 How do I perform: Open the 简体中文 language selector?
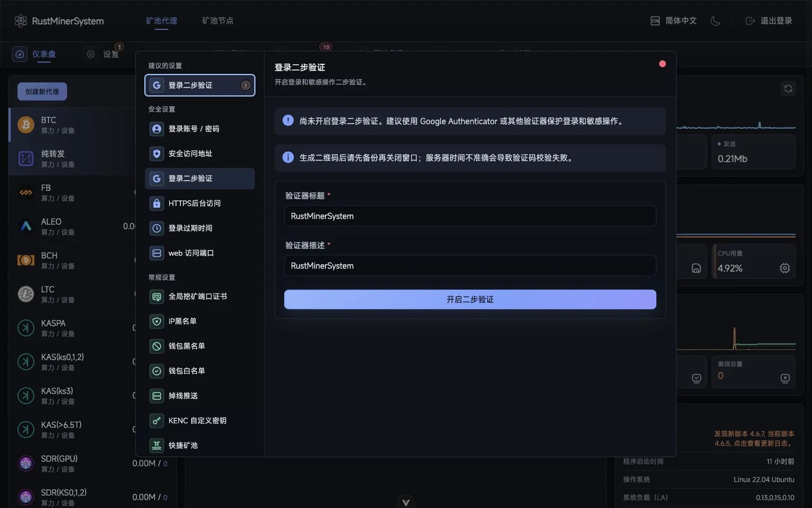pos(674,21)
